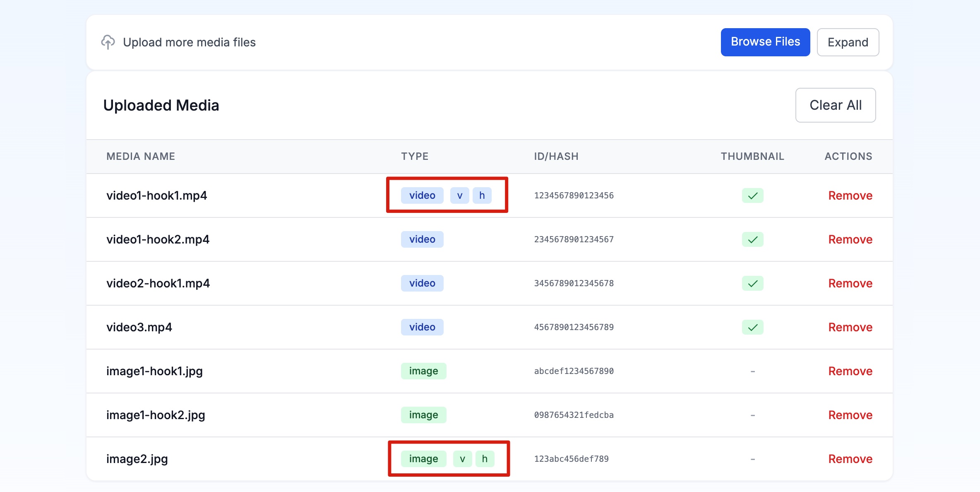Remove image1-hook2.jpg from the list
Screen dimensions: 980x492
[850, 415]
